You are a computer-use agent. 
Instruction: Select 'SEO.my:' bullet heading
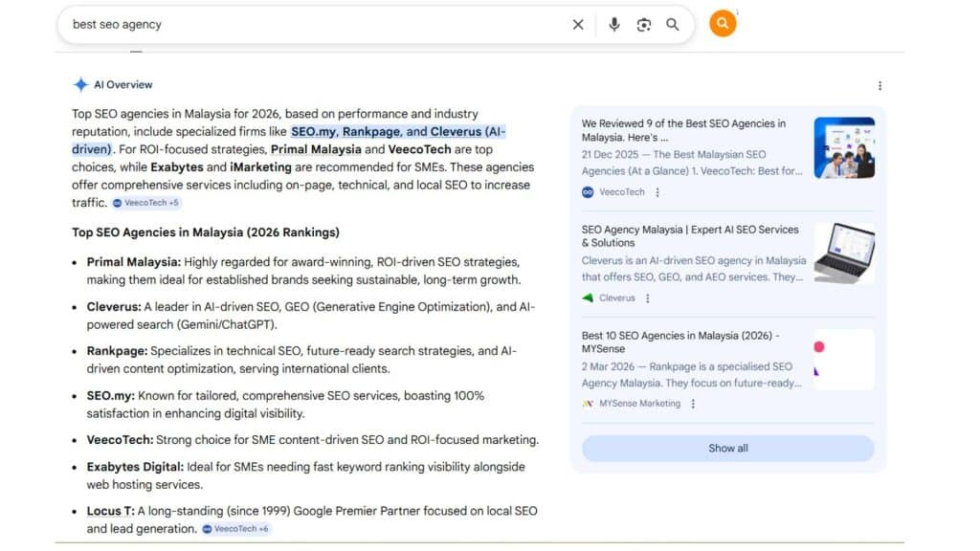coord(111,395)
